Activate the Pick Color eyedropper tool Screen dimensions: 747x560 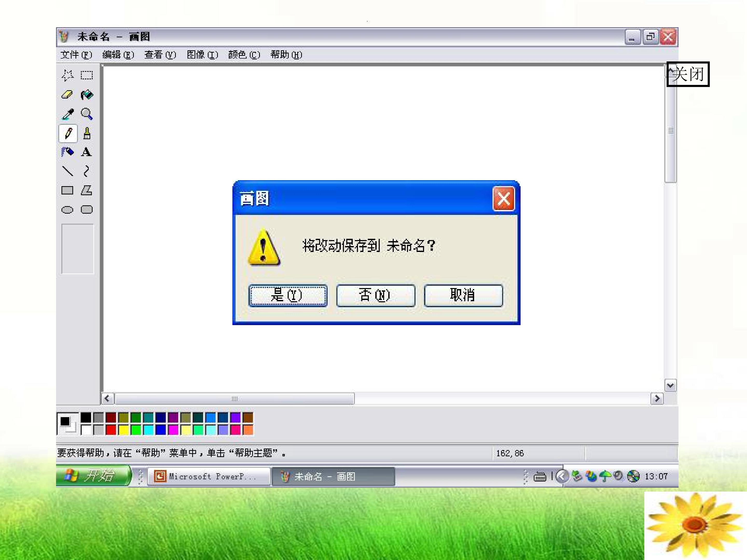[67, 114]
